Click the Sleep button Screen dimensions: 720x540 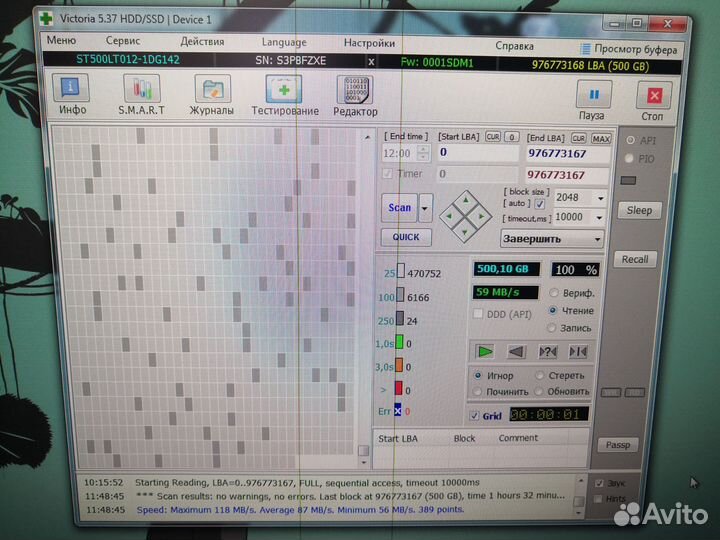[638, 210]
